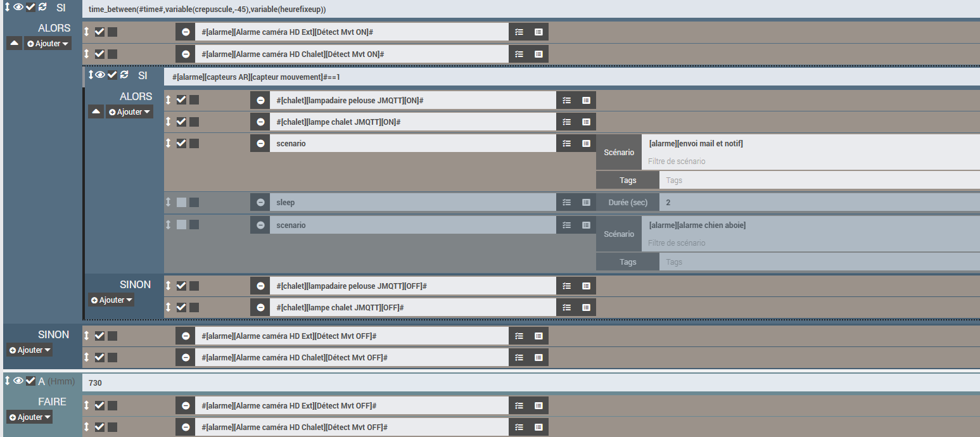The height and width of the screenshot is (437, 980).
Task: Click the [alarme][envoi mail et notif] scenario selector
Action: click(x=811, y=144)
